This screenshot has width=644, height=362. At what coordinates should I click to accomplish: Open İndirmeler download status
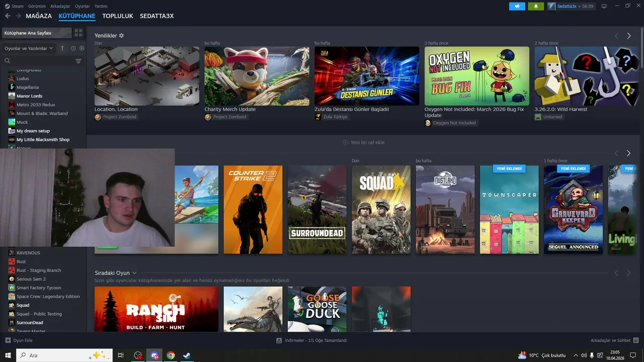311,340
